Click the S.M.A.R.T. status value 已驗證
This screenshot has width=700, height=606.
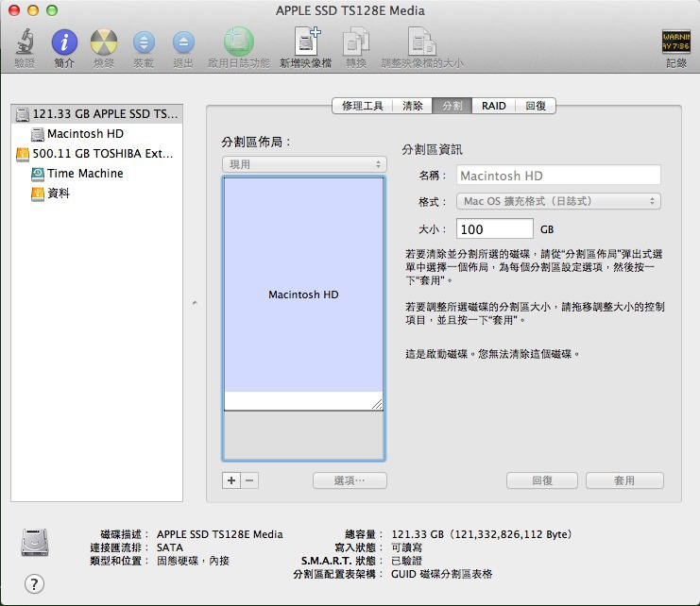pyautogui.click(x=407, y=561)
